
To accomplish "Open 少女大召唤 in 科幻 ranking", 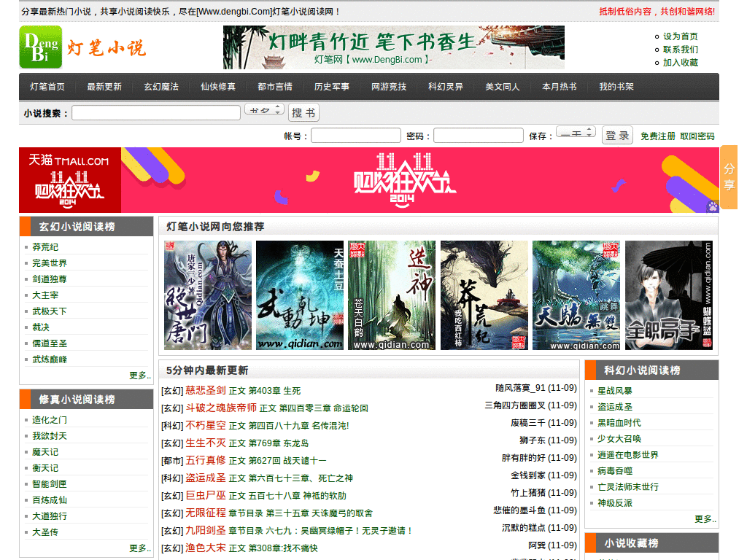I will click(x=619, y=439).
